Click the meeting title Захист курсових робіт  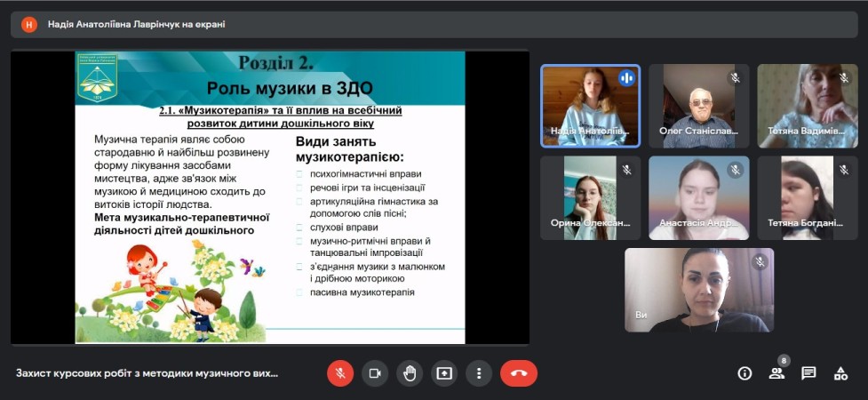(147, 373)
